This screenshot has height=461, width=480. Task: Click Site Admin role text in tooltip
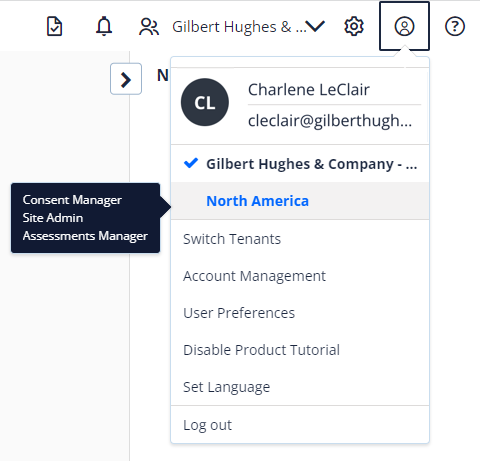tap(53, 218)
